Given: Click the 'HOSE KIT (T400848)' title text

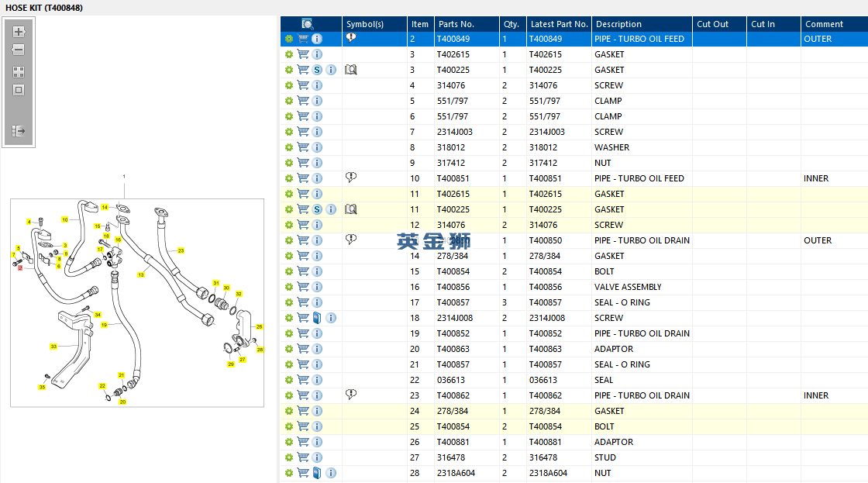Looking at the screenshot, I should (44, 8).
